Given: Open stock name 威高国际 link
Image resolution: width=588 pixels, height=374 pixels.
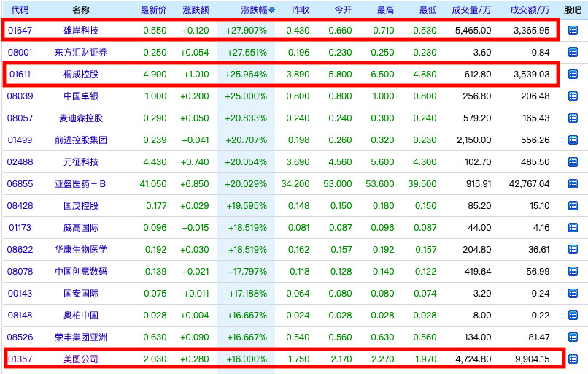Looking at the screenshot, I should [x=81, y=228].
